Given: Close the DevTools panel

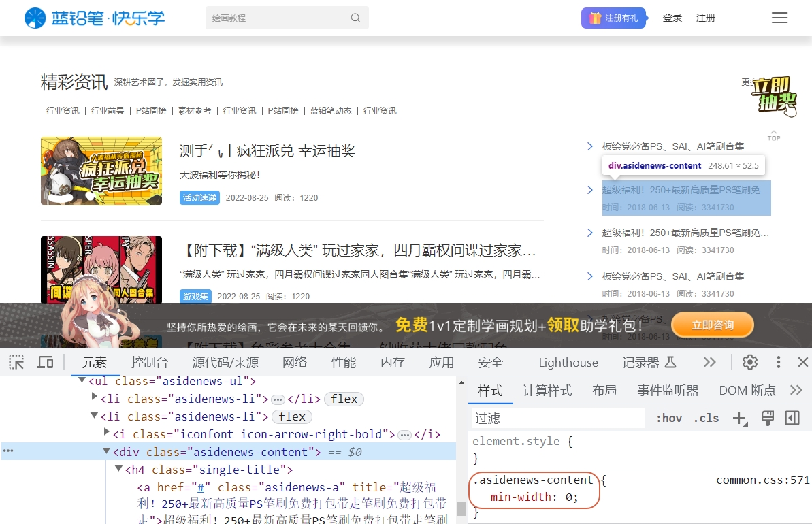Looking at the screenshot, I should click(802, 362).
